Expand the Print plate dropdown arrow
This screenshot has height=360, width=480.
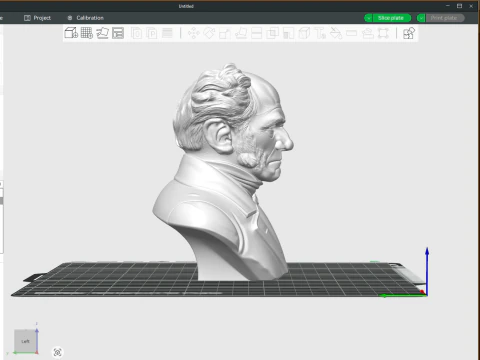(421, 18)
